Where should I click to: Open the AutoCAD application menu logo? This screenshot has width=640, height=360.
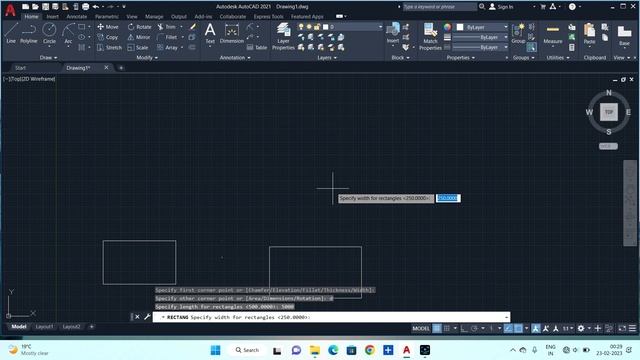click(x=10, y=10)
